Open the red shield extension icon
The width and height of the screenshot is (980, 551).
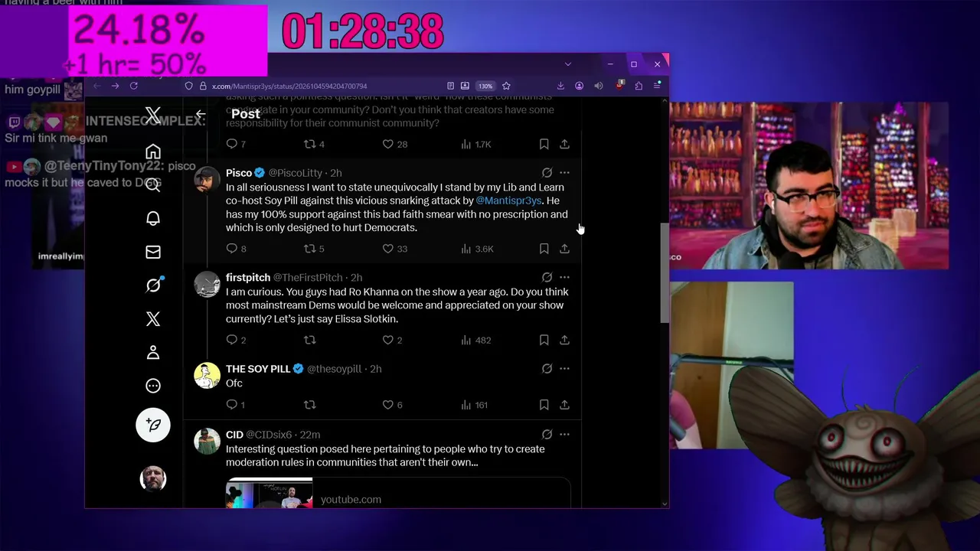[619, 85]
